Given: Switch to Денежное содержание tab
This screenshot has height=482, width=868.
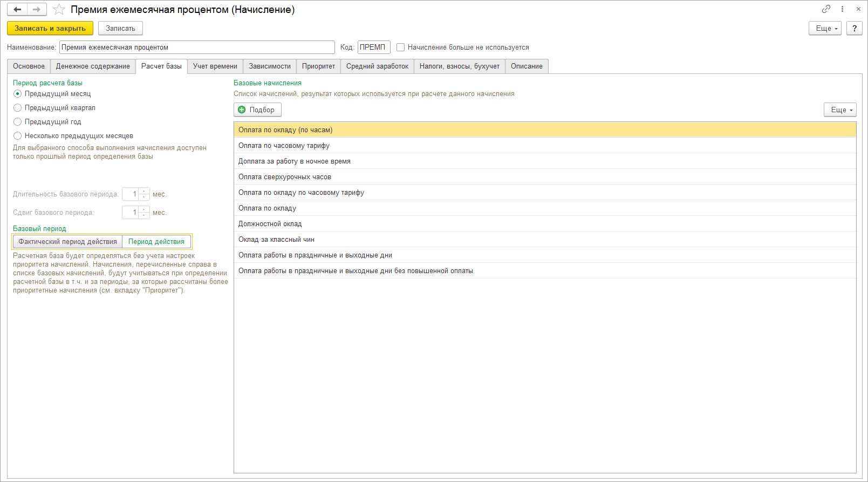Looking at the screenshot, I should point(93,66).
